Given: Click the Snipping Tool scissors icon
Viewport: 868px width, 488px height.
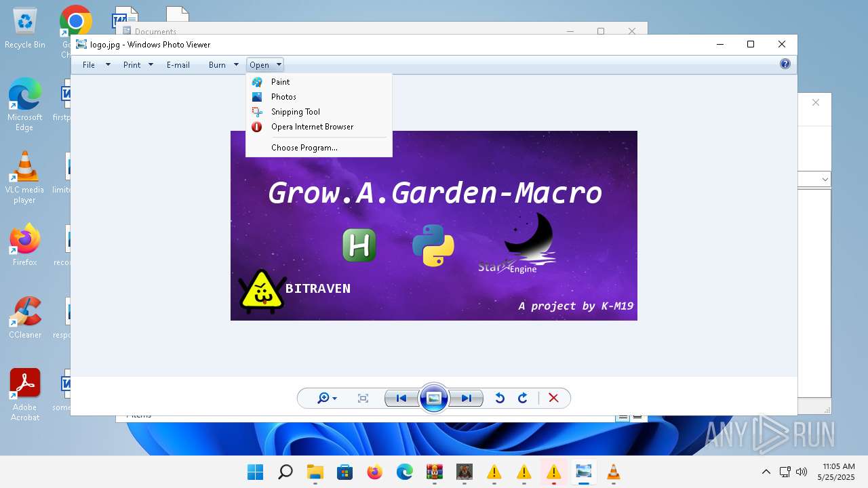Looking at the screenshot, I should tap(257, 112).
